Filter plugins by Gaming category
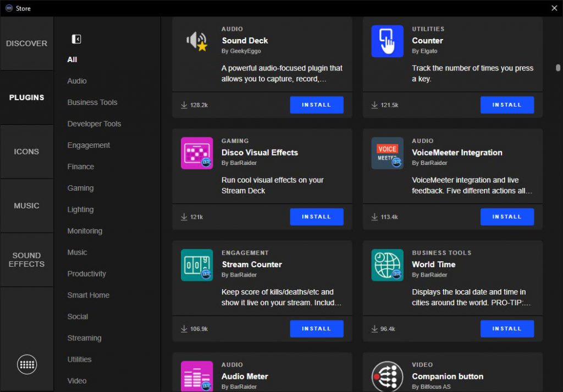Viewport: 563px width, 392px height. pos(80,188)
